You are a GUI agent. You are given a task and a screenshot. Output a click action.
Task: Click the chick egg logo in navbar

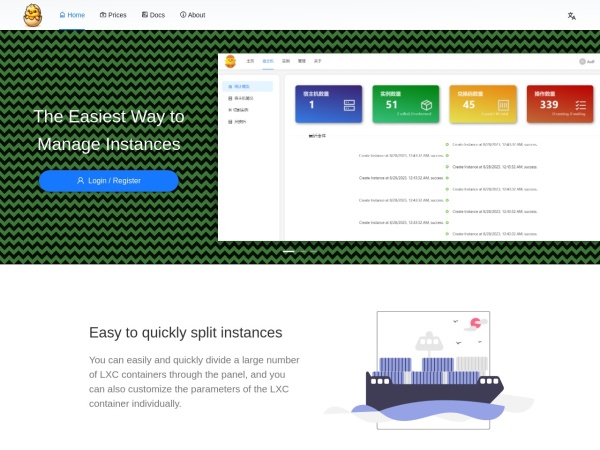(x=33, y=15)
